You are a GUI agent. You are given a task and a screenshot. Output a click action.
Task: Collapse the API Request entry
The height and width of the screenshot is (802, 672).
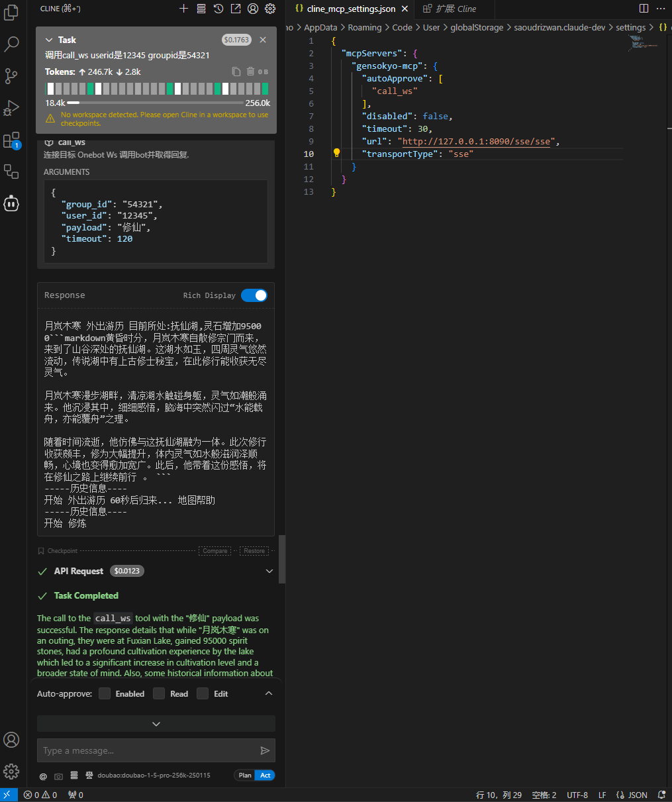(x=269, y=571)
